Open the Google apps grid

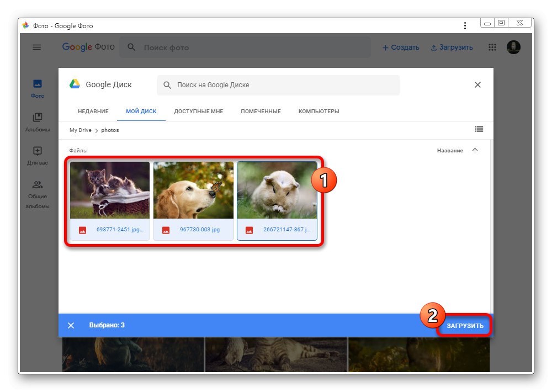pyautogui.click(x=492, y=47)
